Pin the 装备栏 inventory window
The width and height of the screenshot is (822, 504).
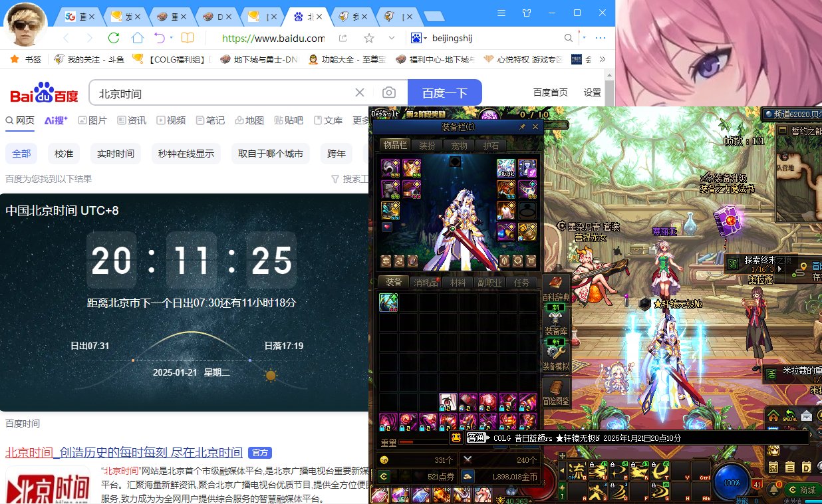coord(523,126)
